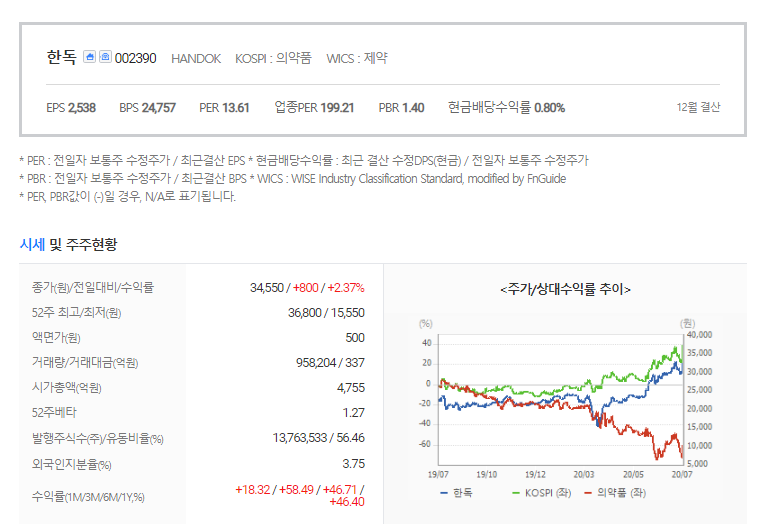Click the 거래량/거래대금 row label
The height and width of the screenshot is (524, 765).
(85, 363)
